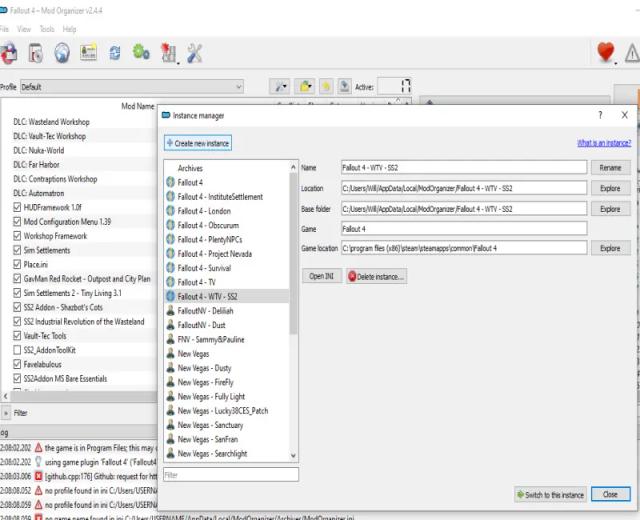The width and height of the screenshot is (640, 520).
Task: Open the File menu
Action: (4, 29)
